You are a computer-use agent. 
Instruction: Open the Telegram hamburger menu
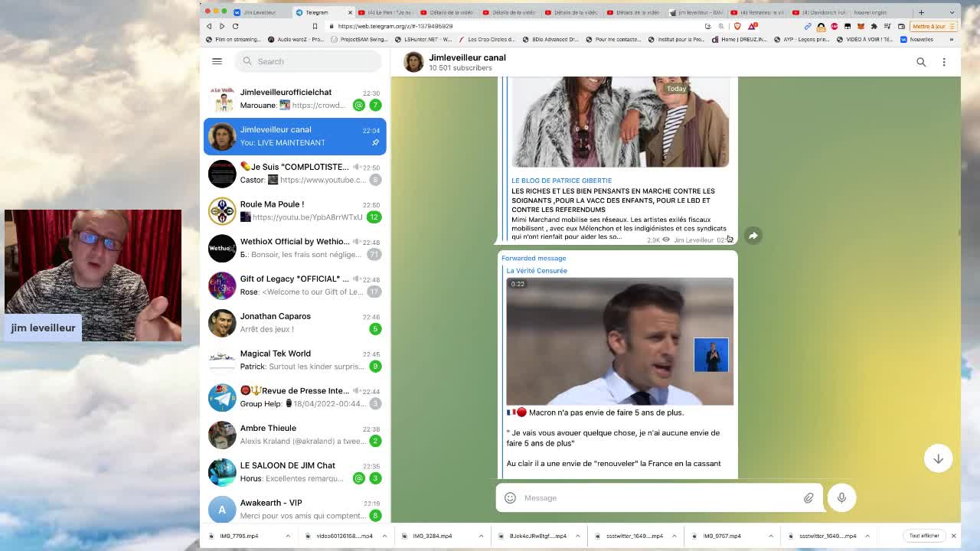[217, 61]
